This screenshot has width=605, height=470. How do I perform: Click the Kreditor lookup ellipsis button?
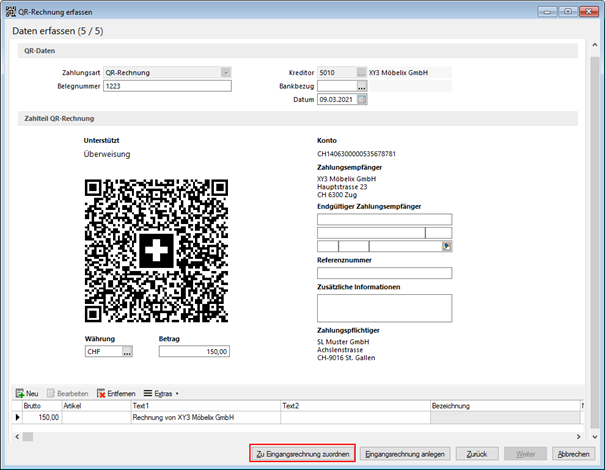point(361,73)
